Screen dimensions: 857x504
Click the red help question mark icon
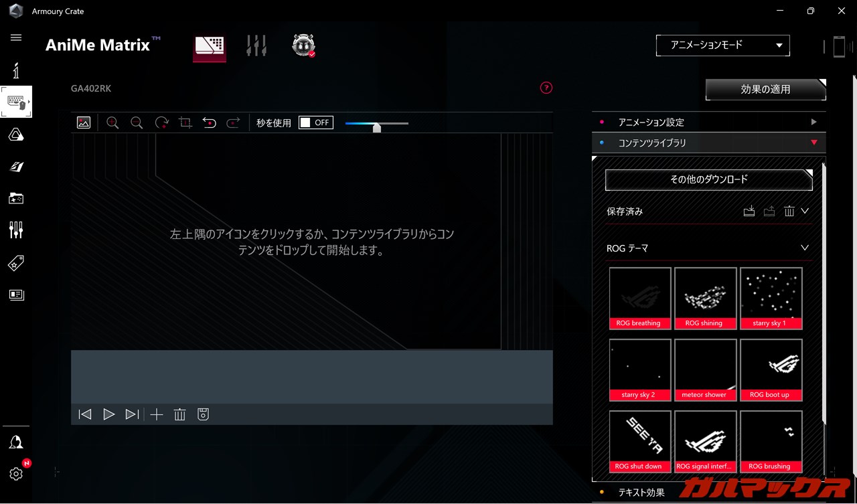(546, 88)
